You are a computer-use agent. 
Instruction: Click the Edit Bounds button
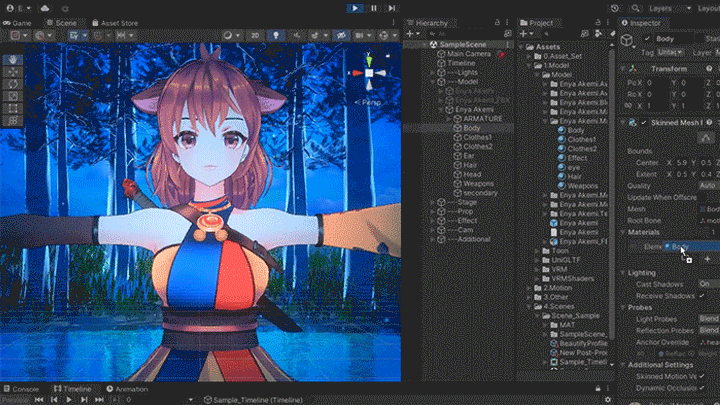[707, 138]
